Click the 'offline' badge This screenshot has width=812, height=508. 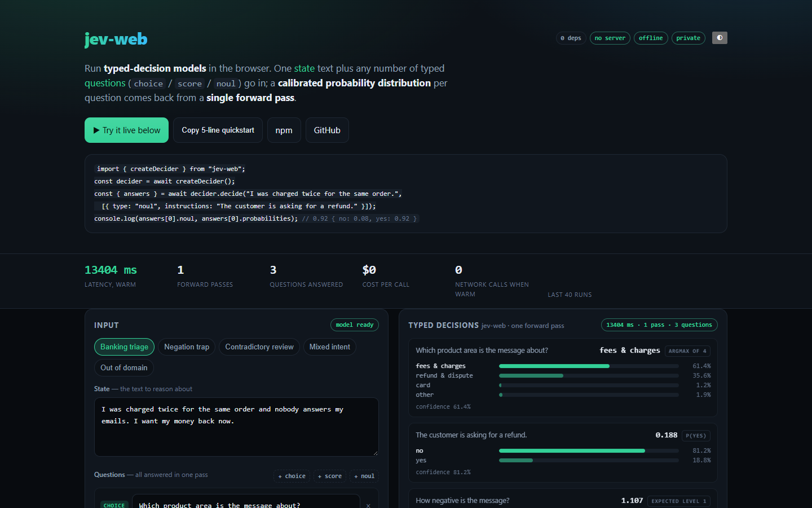click(651, 38)
